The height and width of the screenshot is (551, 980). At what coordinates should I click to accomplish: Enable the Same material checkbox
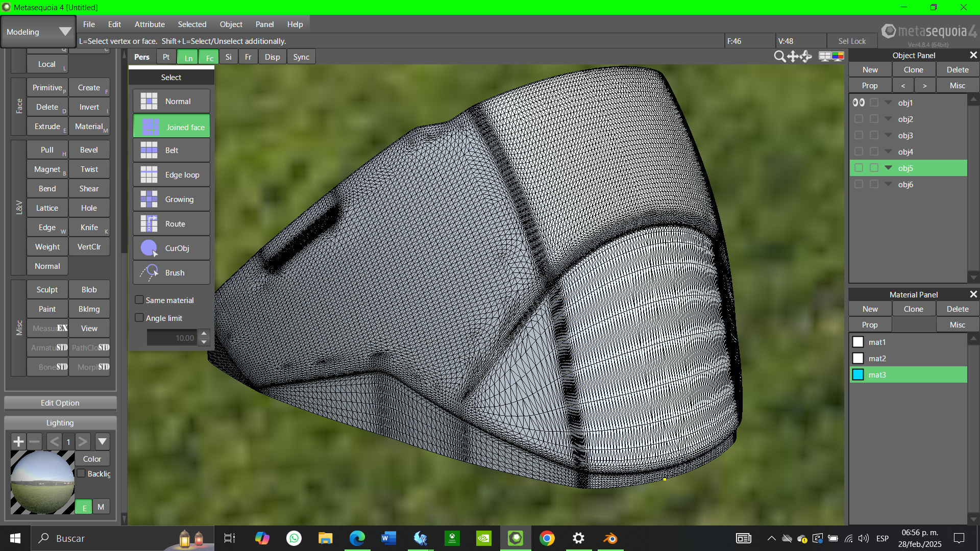(x=139, y=300)
